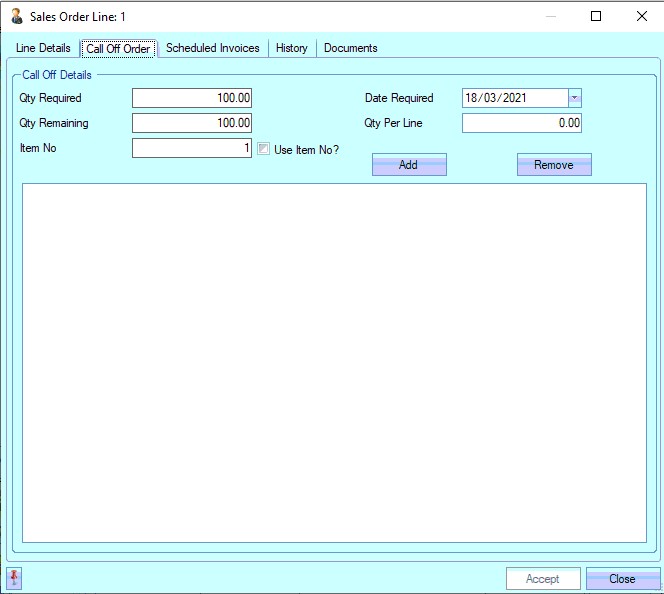
Task: Click the Sales Order Line title bar icon
Action: 16,16
